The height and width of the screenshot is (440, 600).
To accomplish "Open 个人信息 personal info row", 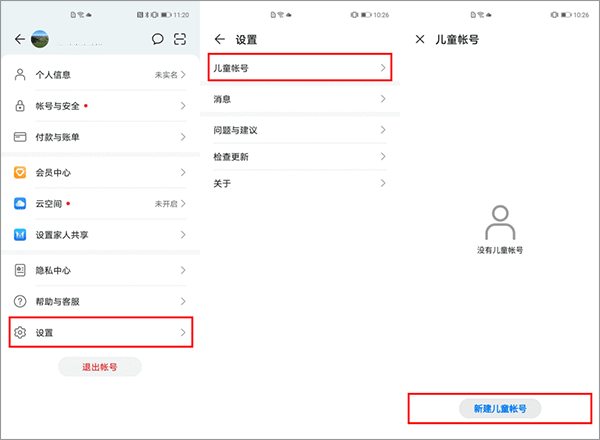I will coord(100,75).
